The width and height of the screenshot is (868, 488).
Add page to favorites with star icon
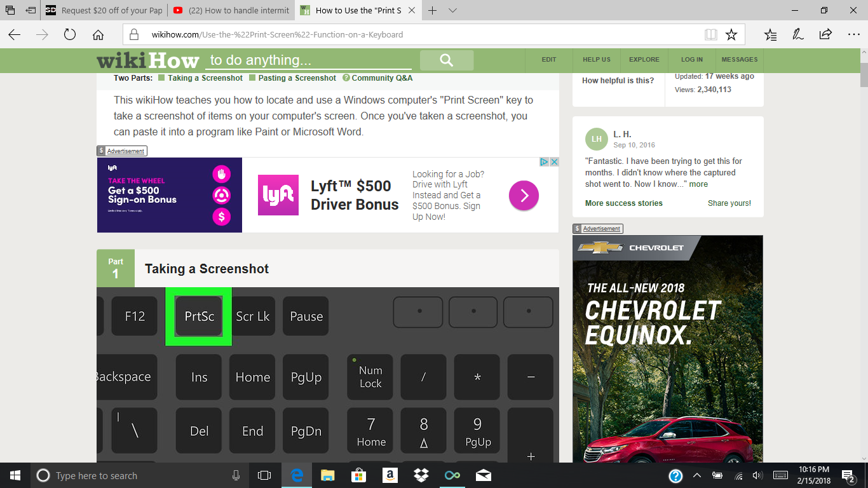(x=731, y=34)
